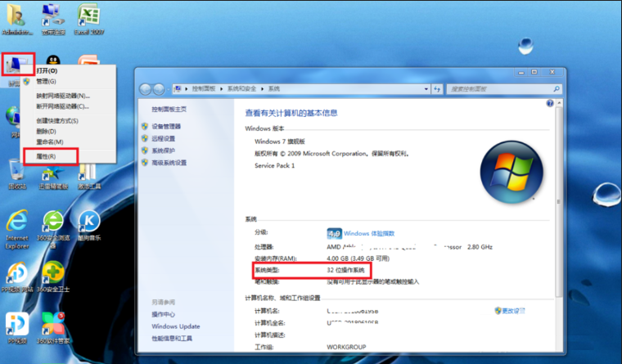Select 属性(R) in the context menu
Image resolution: width=622 pixels, height=364 pixels.
click(47, 155)
